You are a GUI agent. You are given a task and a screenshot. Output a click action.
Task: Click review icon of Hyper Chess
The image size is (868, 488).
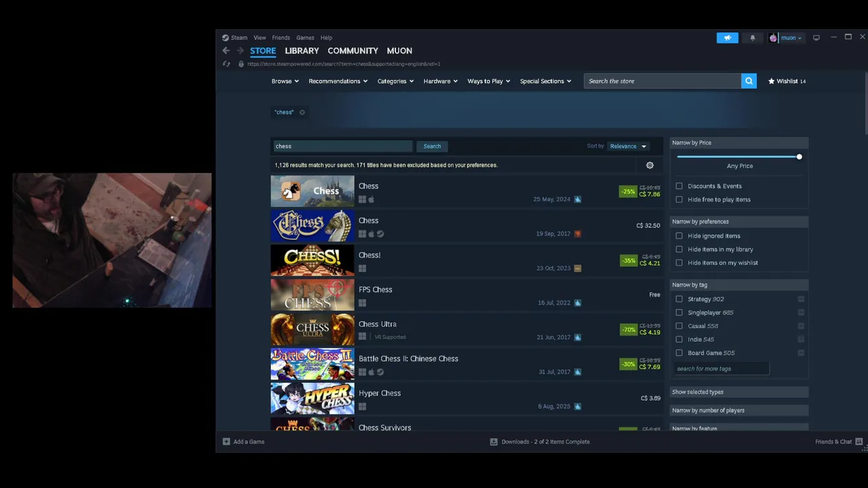click(577, 407)
